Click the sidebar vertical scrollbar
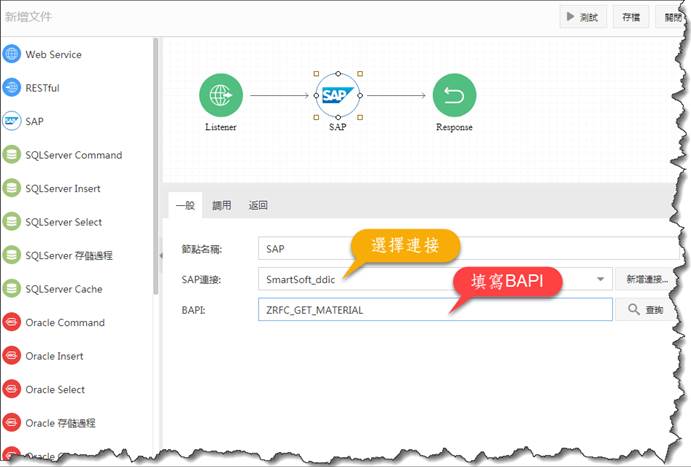The width and height of the screenshot is (691, 467). coord(155,166)
